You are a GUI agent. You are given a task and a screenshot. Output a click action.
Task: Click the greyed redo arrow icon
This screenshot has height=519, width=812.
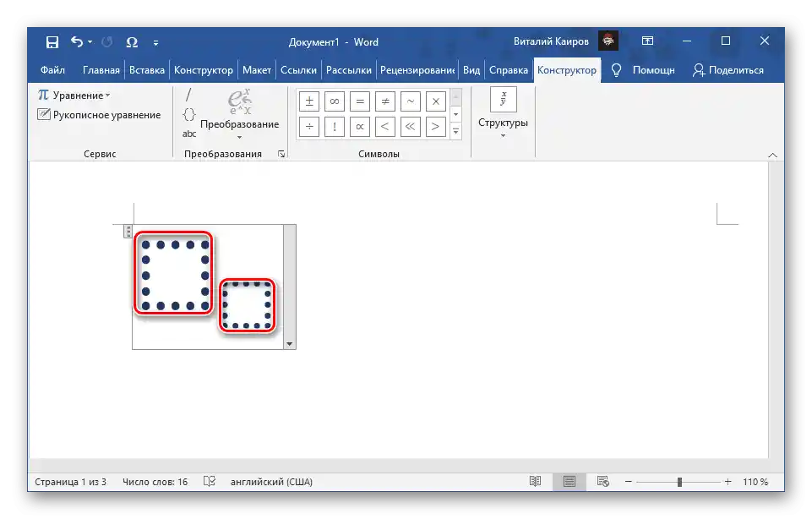tap(107, 42)
